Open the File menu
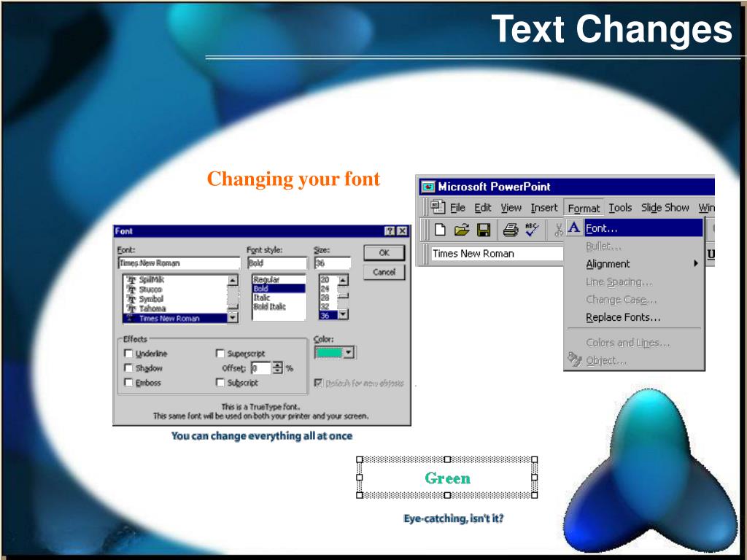The image size is (747, 560). pos(457,208)
